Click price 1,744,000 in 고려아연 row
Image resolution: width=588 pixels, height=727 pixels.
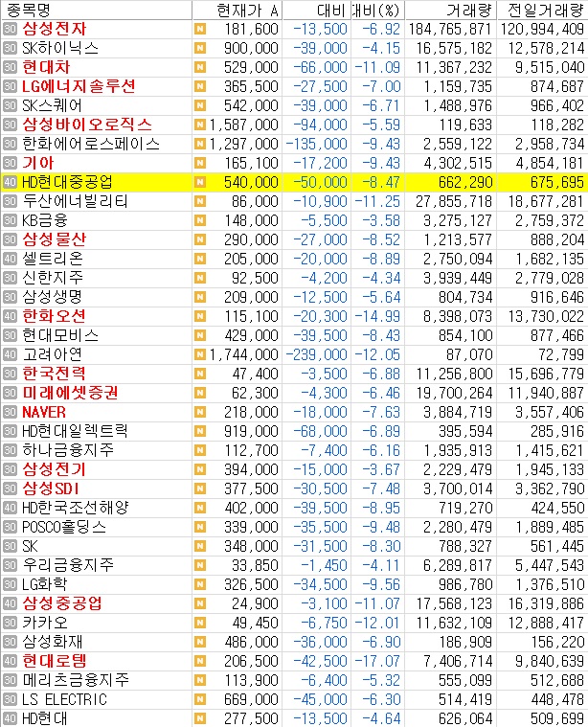click(x=244, y=354)
